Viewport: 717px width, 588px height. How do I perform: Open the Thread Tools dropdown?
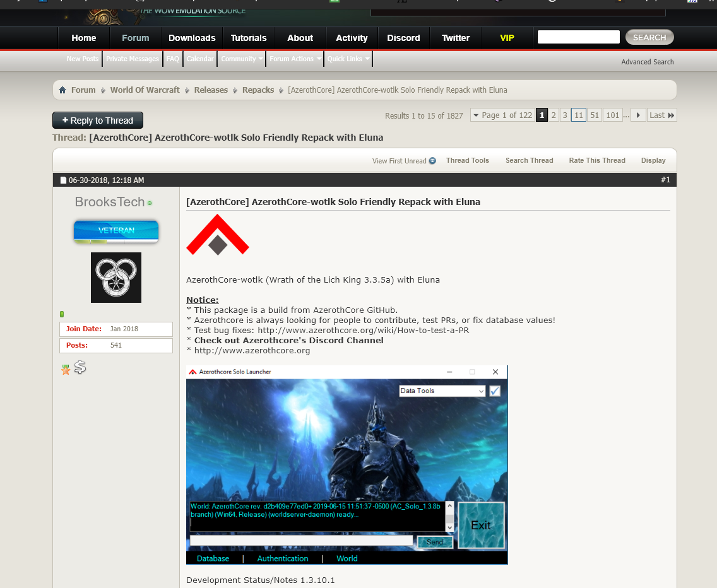pos(467,160)
